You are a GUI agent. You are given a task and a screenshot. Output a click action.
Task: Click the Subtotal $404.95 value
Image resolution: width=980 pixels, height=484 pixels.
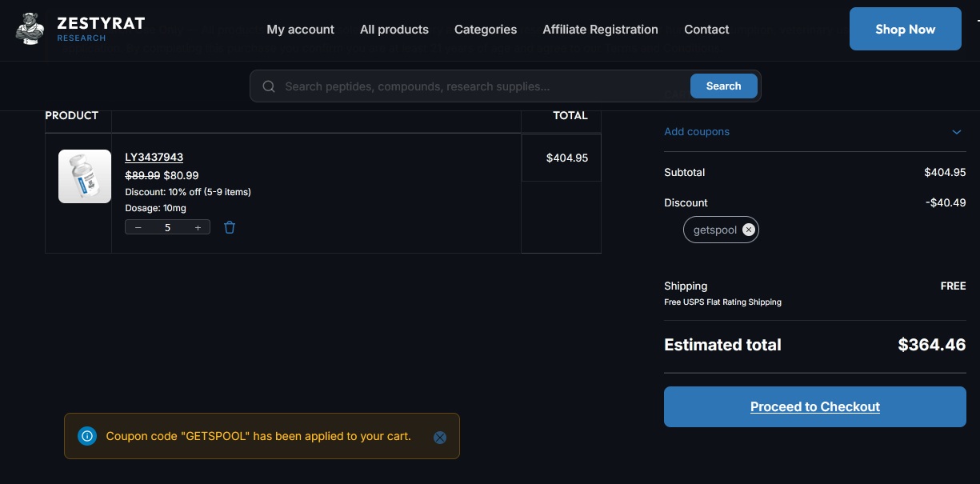point(945,172)
